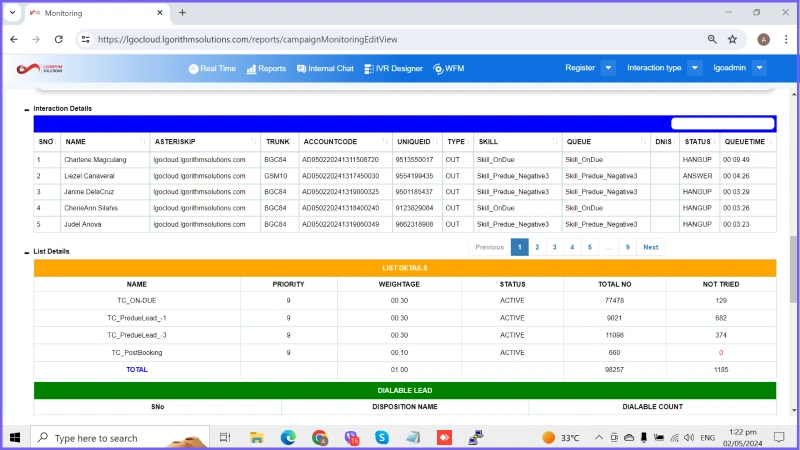Viewport: 800px width, 450px height.
Task: Click the browser zoom magnifier icon
Action: tap(712, 39)
